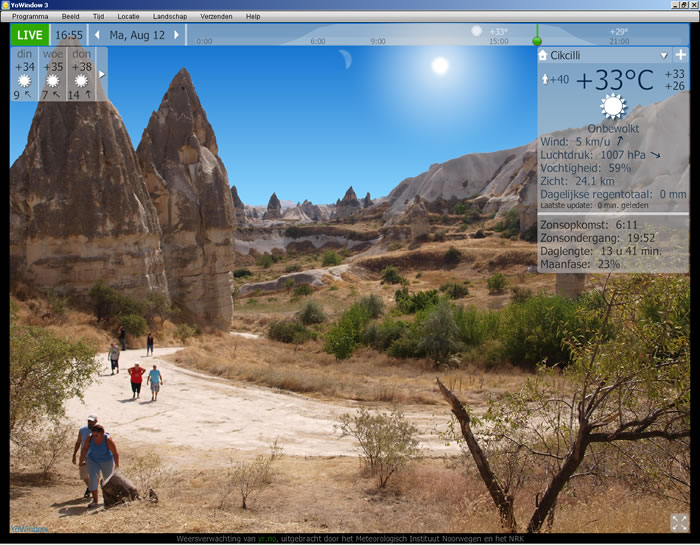Viewport: 700px width, 546px height.
Task: Expand forecast days with right arrow
Action: (101, 74)
